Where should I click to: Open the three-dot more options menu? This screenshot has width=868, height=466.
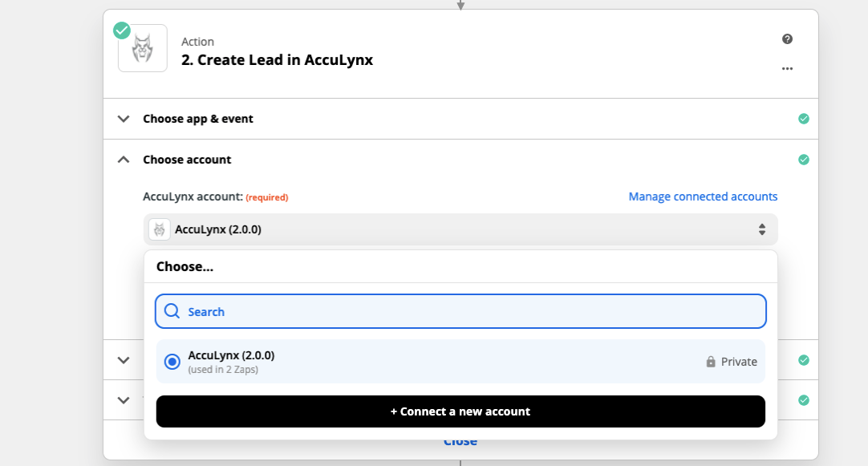[787, 69]
